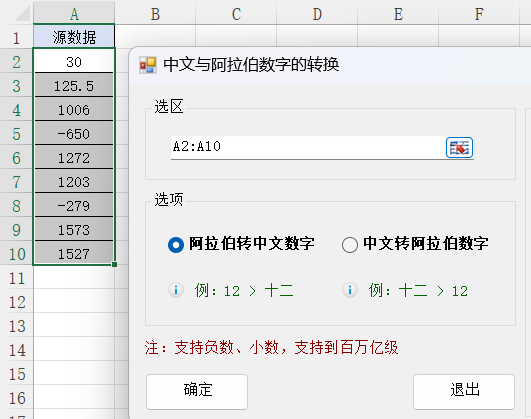Select column D header

pos(317,14)
